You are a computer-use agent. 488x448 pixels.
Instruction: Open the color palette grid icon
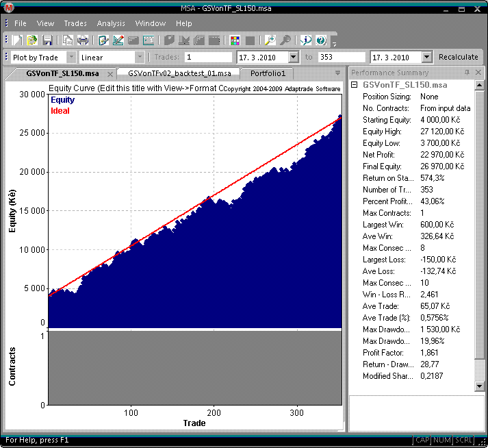(x=235, y=40)
